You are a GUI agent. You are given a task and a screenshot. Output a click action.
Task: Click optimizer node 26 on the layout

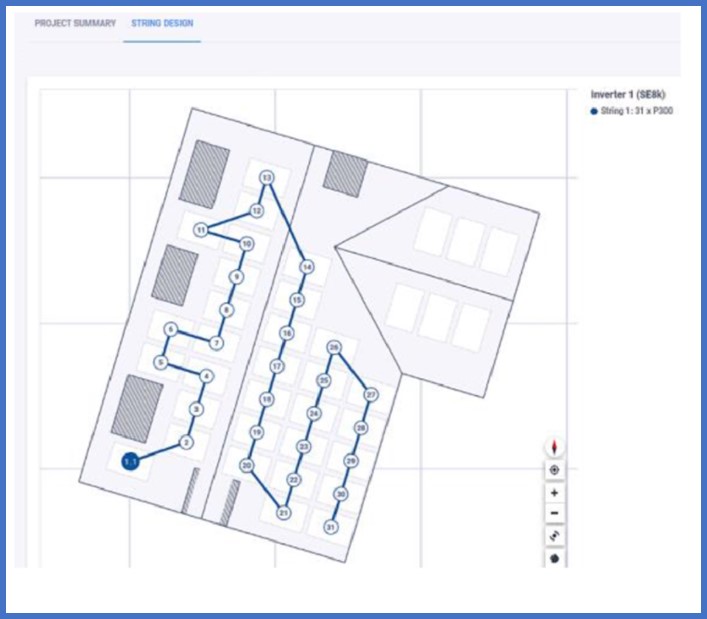pos(335,348)
